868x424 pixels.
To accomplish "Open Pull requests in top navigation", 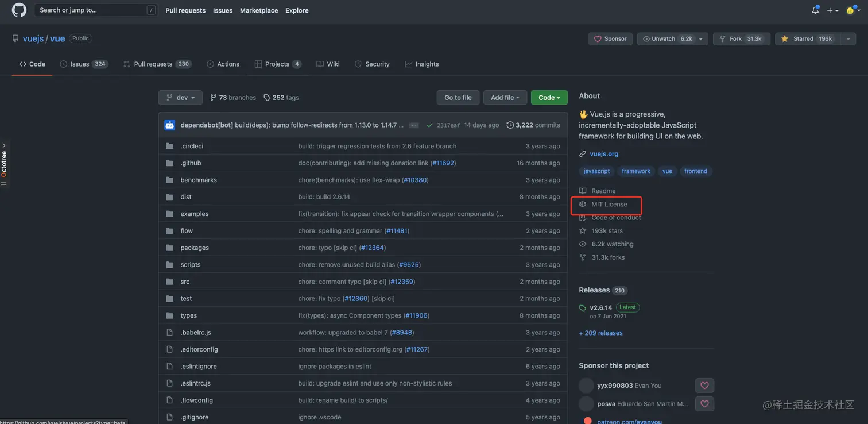I will tap(185, 10).
